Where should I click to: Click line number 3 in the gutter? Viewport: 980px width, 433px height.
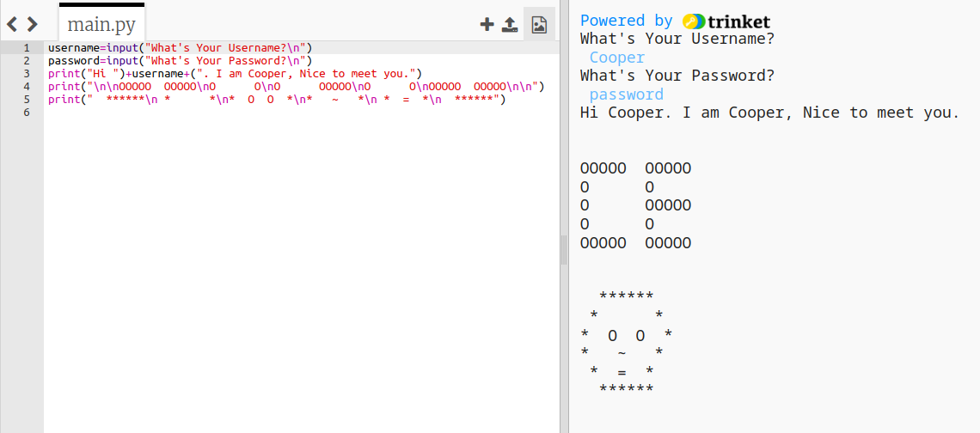click(27, 74)
